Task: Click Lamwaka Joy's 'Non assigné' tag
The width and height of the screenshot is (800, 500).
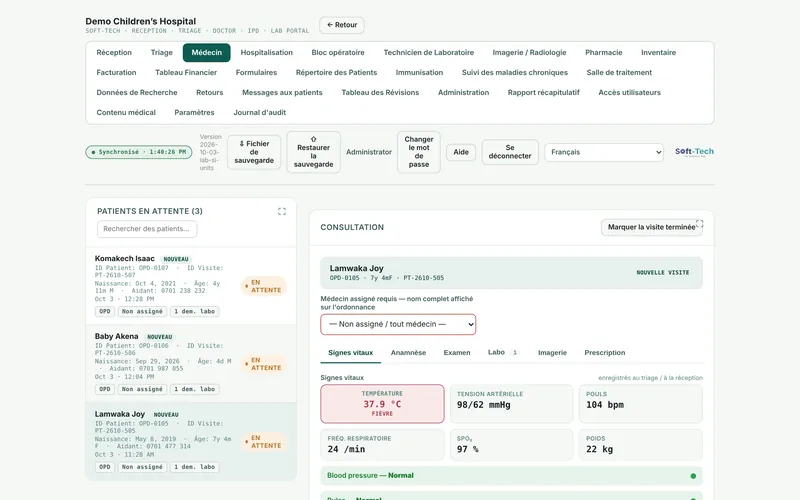Action: (x=142, y=467)
